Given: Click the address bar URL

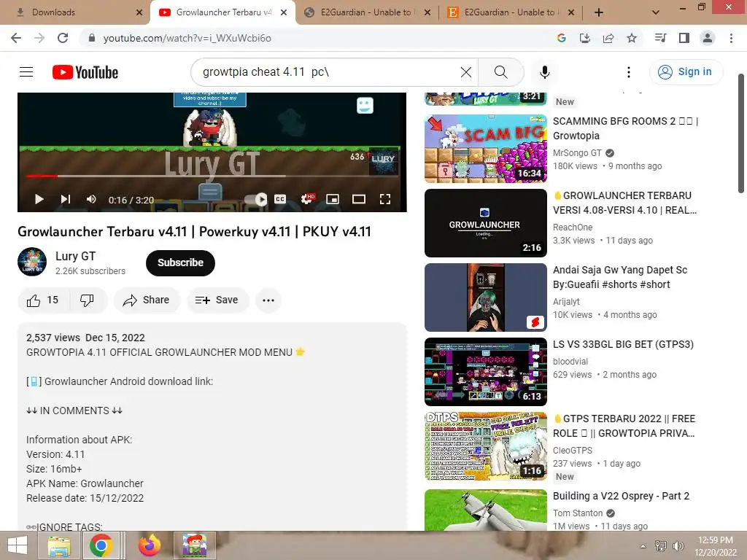Looking at the screenshot, I should [187, 38].
